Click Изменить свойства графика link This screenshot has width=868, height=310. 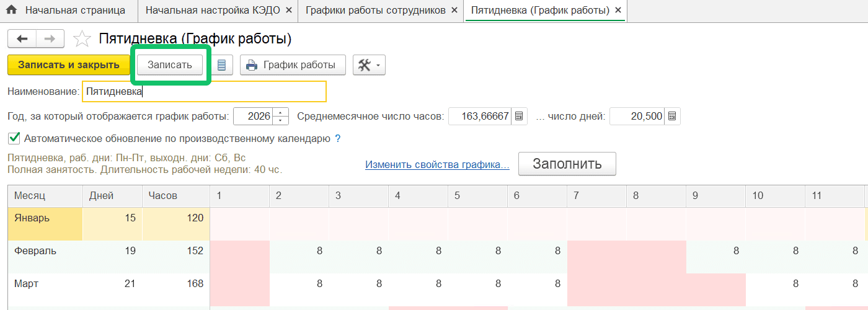pyautogui.click(x=437, y=165)
